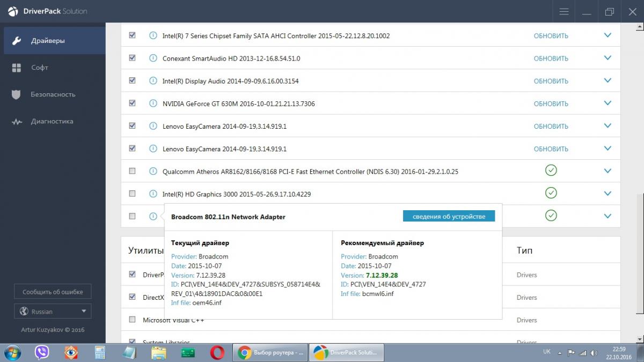Expand Intel 7 Series SATA AHCI row
This screenshot has height=362, width=644.
608,35
